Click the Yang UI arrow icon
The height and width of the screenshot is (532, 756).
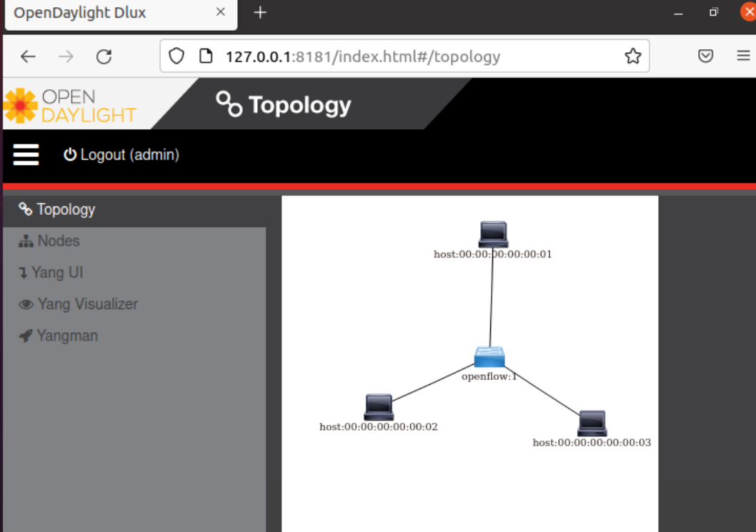[23, 273]
